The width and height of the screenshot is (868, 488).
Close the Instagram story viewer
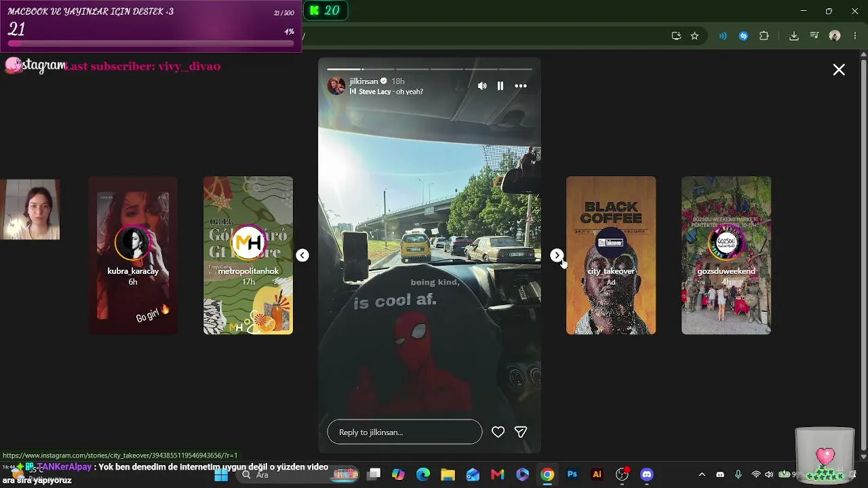[839, 70]
